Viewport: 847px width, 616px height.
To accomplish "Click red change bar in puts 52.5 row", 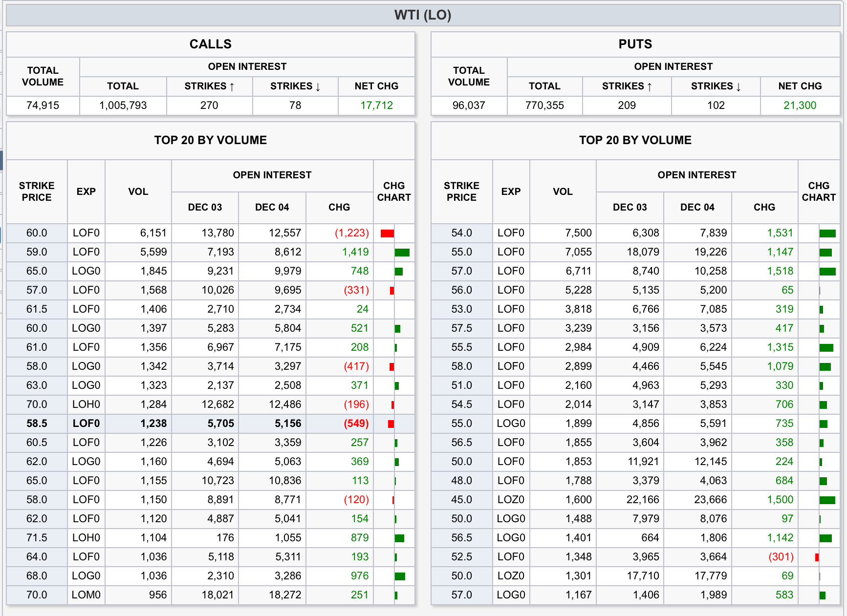I will pos(817,557).
